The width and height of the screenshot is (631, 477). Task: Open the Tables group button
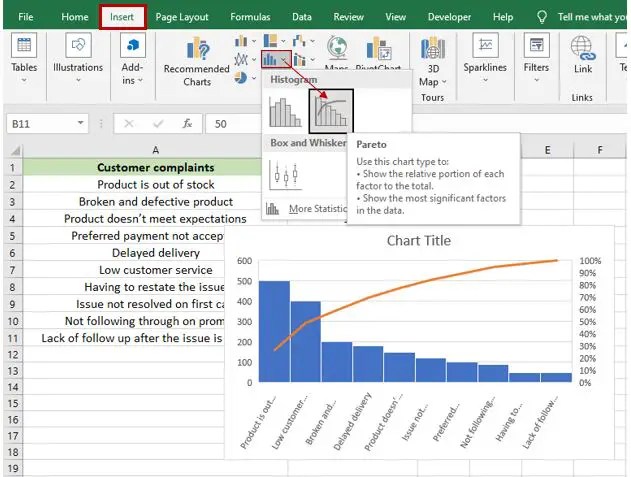24,58
